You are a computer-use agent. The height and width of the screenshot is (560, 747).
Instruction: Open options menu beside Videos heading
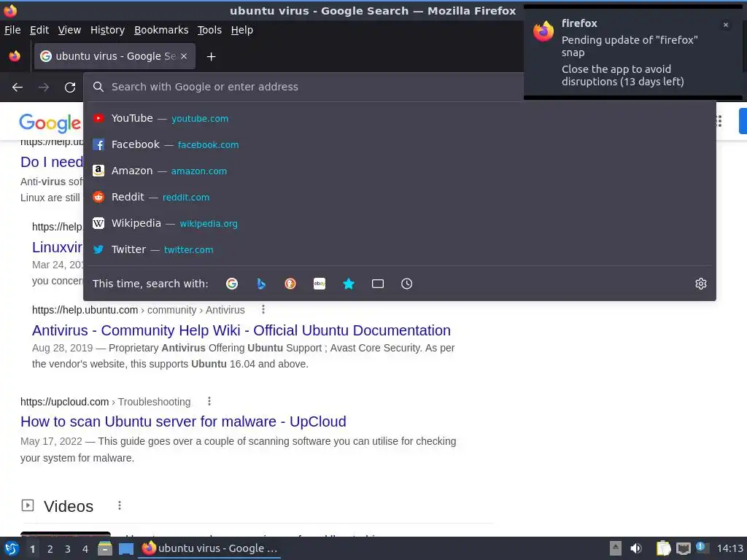[x=120, y=505]
